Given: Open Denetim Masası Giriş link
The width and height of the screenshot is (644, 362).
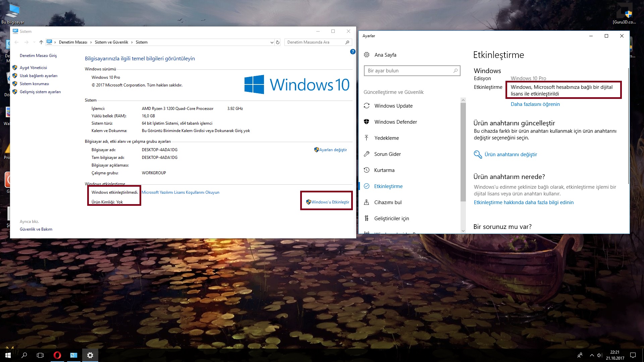Looking at the screenshot, I should tap(38, 56).
